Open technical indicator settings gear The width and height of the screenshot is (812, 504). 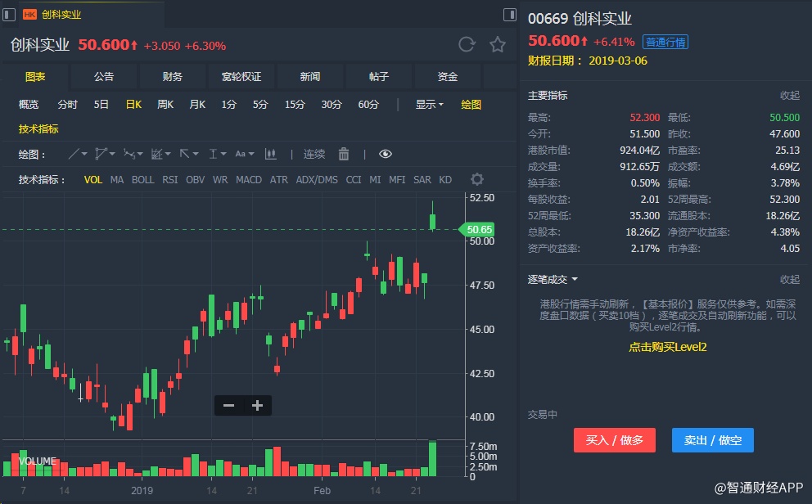(x=477, y=179)
